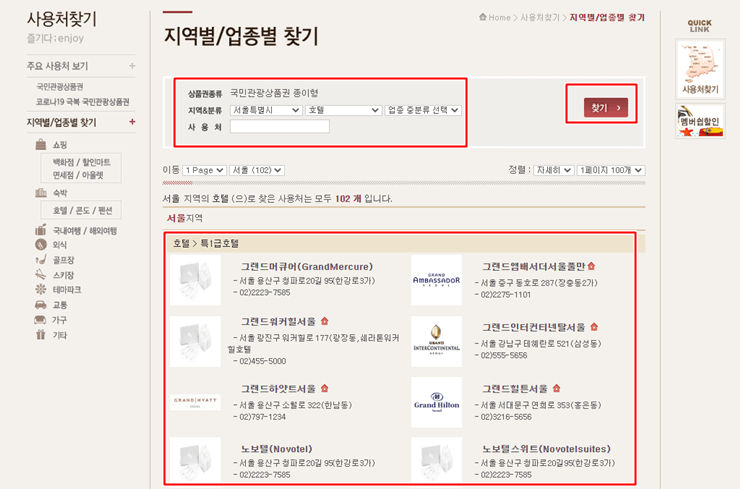The height and width of the screenshot is (489, 740).
Task: Expand 지역별/업종별 찾기 red plus icon
Action: (132, 122)
